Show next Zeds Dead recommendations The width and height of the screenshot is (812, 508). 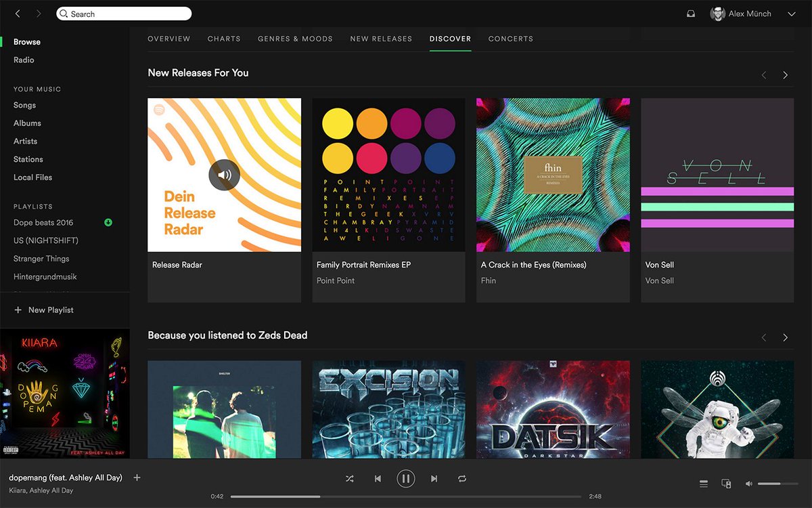point(785,337)
